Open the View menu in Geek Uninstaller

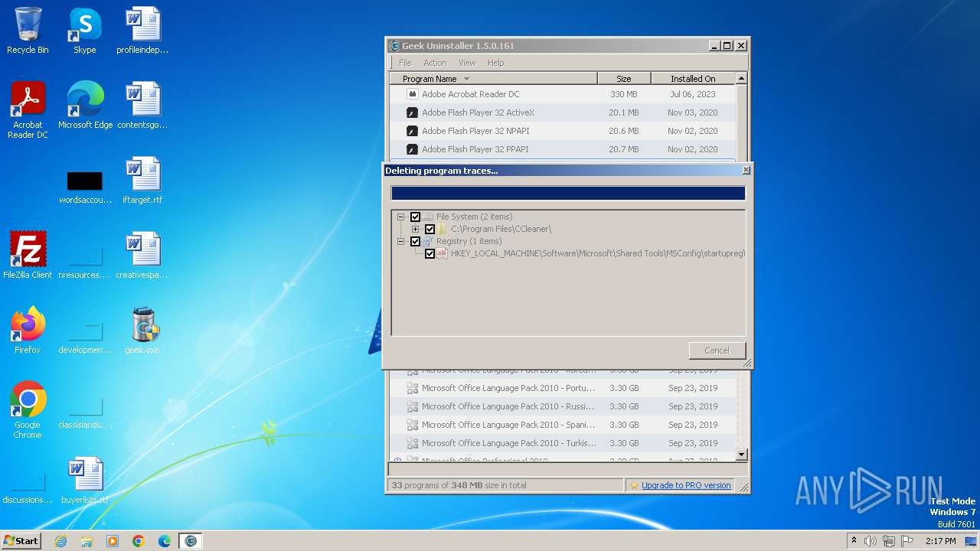point(467,63)
